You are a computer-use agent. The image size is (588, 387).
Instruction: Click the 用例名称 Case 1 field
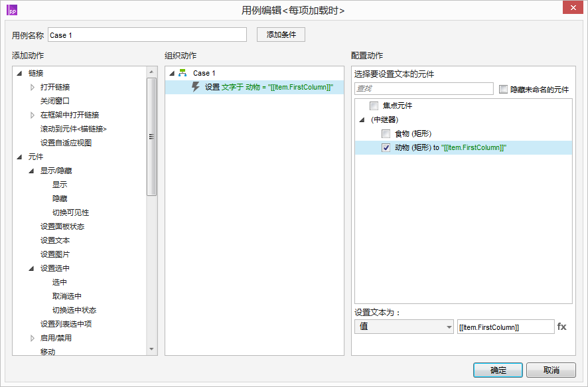tap(147, 35)
